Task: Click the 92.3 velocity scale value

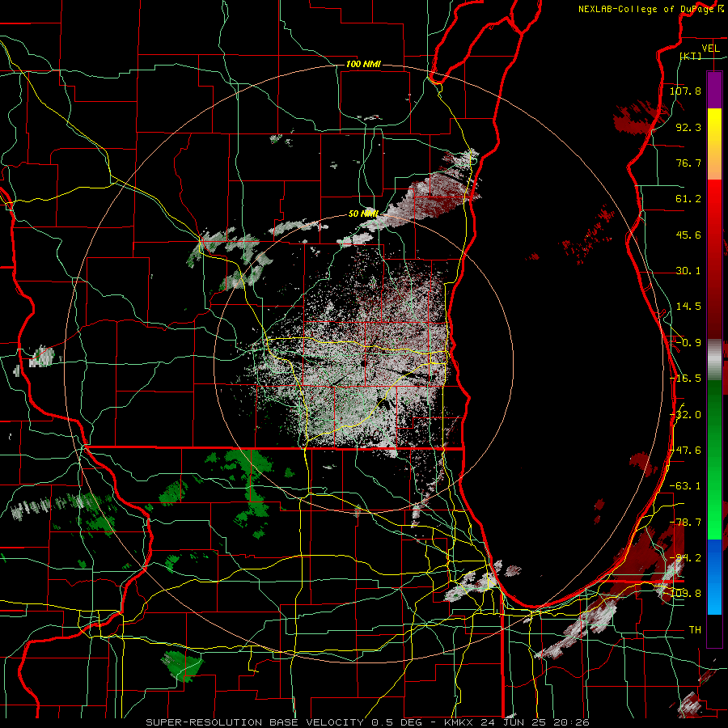Action: pos(688,127)
